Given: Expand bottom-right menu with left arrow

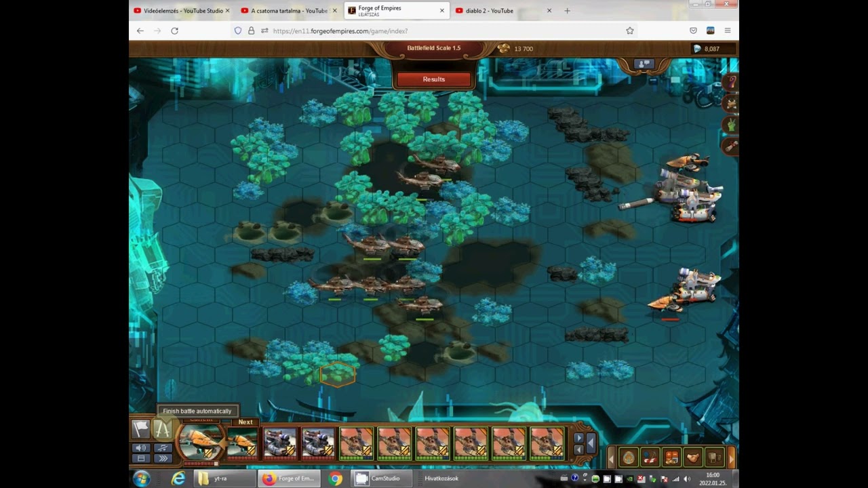Looking at the screenshot, I should tap(611, 458).
